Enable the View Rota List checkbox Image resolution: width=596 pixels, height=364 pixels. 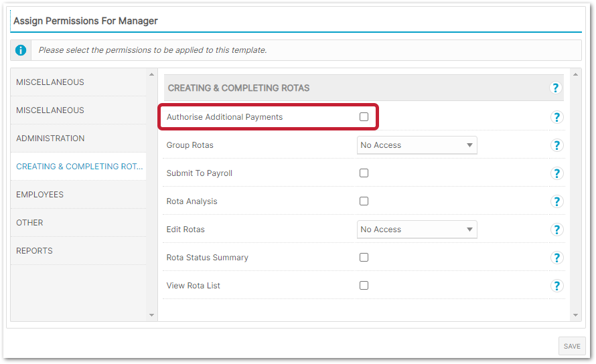click(x=364, y=286)
